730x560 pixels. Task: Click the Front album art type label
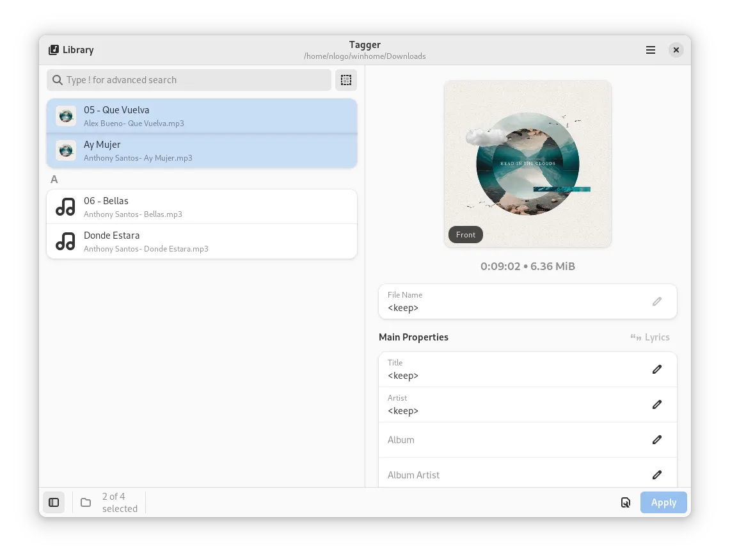click(466, 235)
